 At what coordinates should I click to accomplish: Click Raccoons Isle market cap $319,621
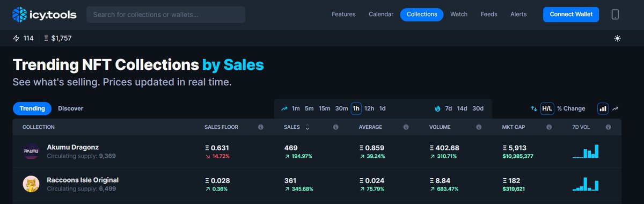[514, 189]
